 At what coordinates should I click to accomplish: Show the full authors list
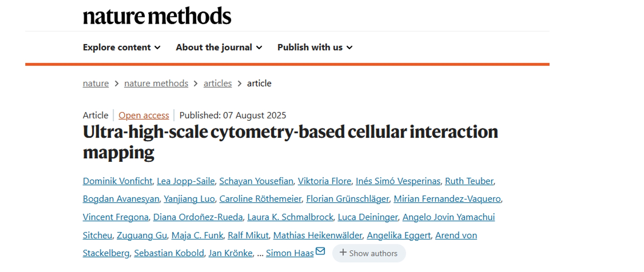[369, 253]
